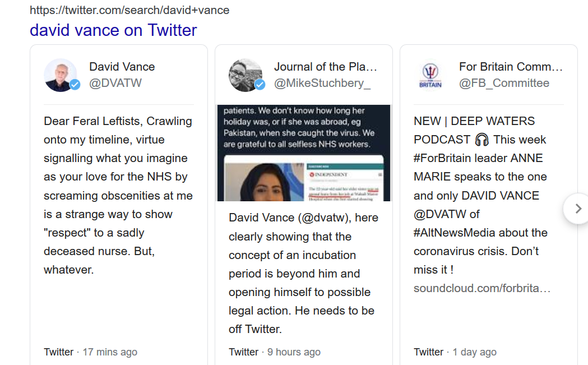Show next tweets with carousel arrow
The width and height of the screenshot is (588, 365).
pos(578,209)
